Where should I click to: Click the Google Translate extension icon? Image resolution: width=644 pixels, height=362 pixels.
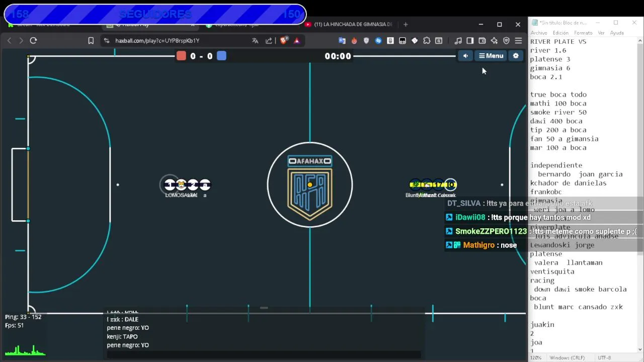tap(342, 41)
